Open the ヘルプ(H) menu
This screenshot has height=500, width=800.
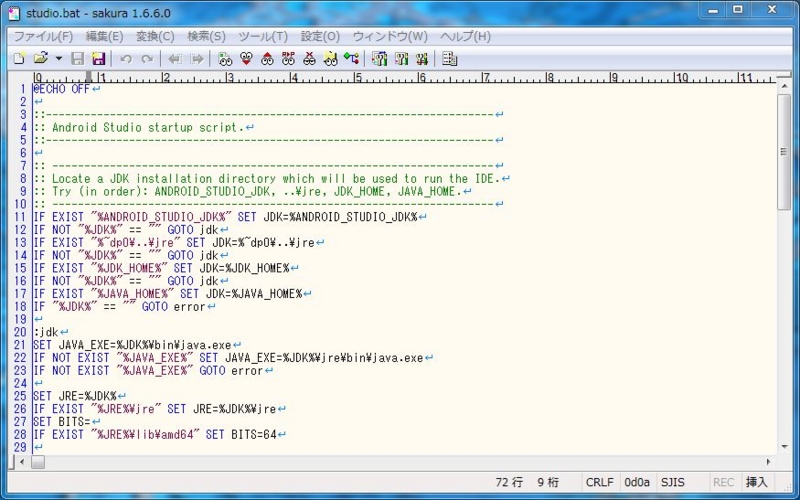pos(465,36)
